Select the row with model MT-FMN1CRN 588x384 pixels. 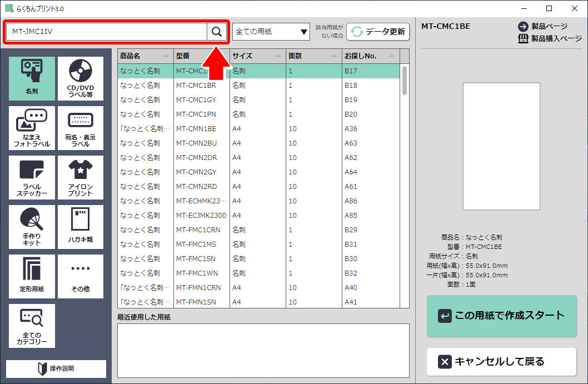pos(259,288)
